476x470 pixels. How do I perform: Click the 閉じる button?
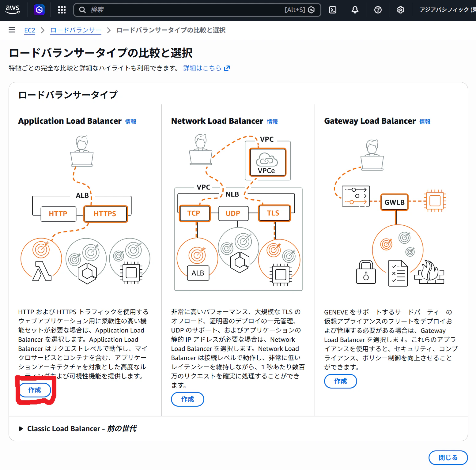tap(448, 457)
